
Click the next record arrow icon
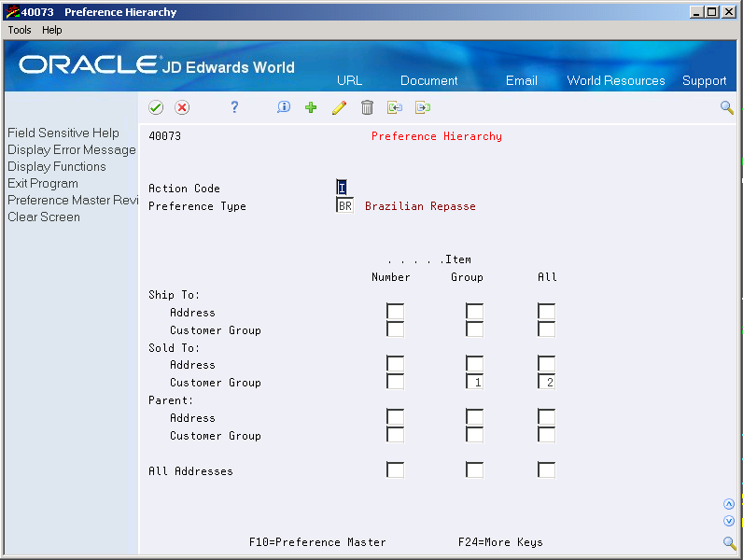tap(423, 107)
